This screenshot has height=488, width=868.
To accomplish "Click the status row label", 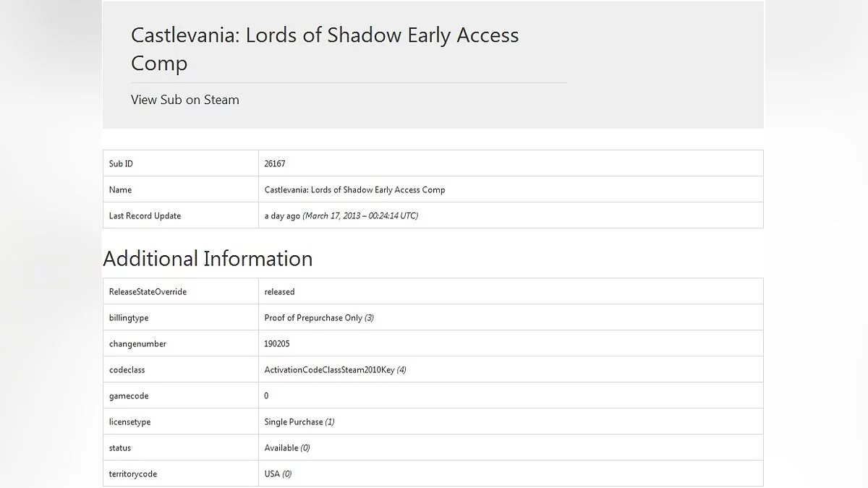I will [120, 448].
